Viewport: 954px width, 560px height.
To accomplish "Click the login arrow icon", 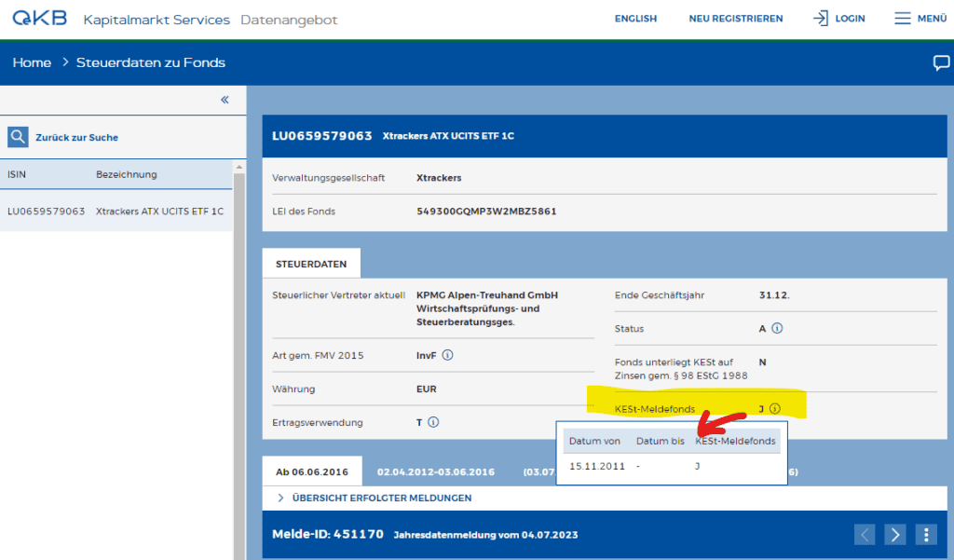I will tap(820, 19).
